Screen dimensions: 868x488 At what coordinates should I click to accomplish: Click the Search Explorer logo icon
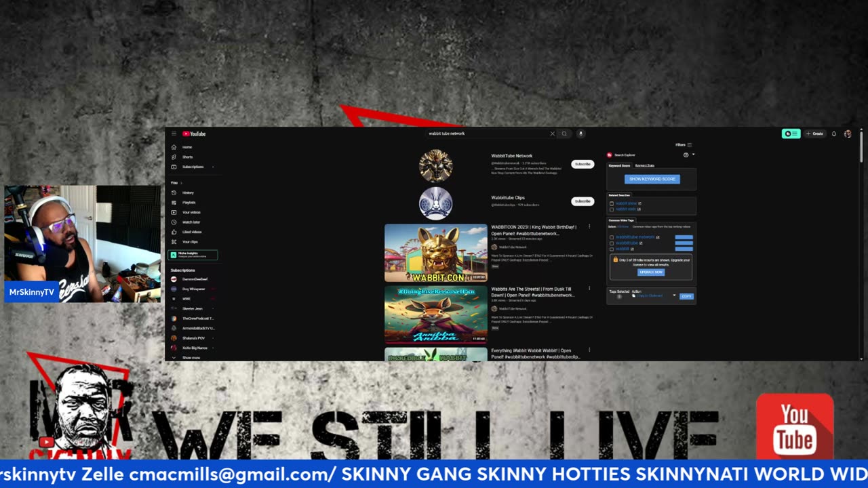click(x=610, y=155)
